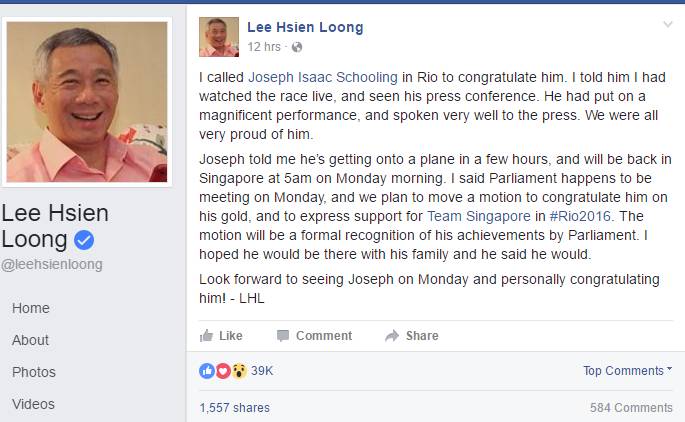Click the Wow reaction emoji icon
685x422 pixels.
point(239,371)
